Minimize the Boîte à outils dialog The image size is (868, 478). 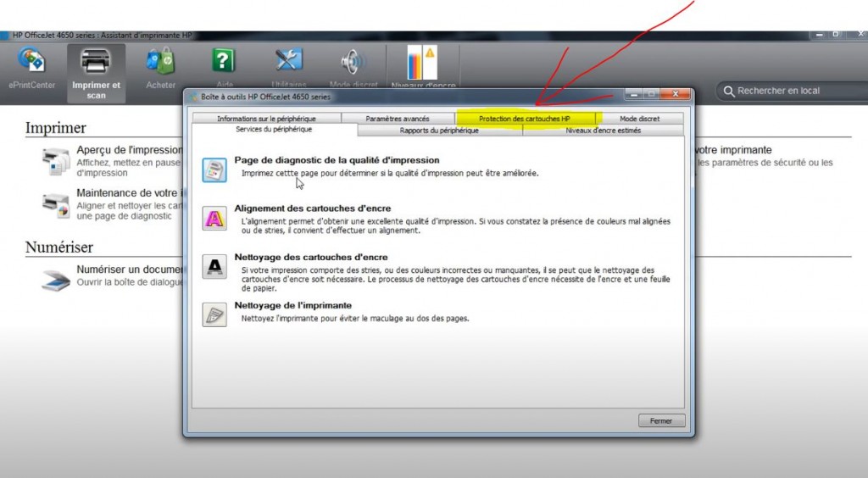pyautogui.click(x=634, y=95)
